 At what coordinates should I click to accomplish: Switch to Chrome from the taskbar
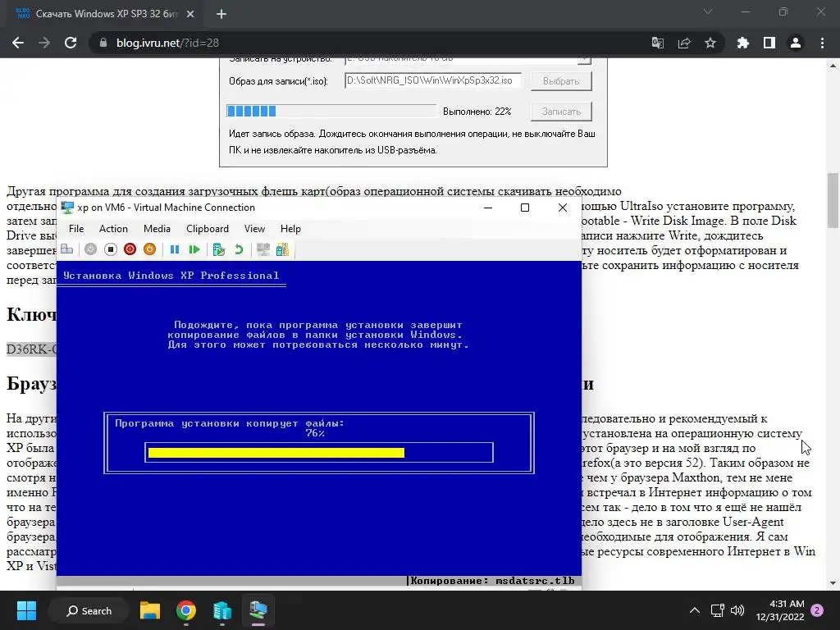[x=186, y=610]
